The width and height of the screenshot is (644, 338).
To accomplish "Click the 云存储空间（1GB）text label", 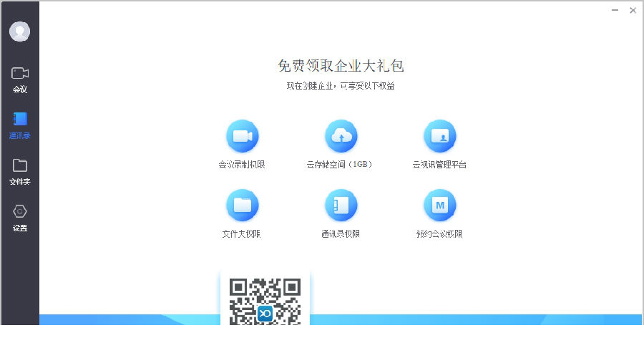I will (339, 165).
